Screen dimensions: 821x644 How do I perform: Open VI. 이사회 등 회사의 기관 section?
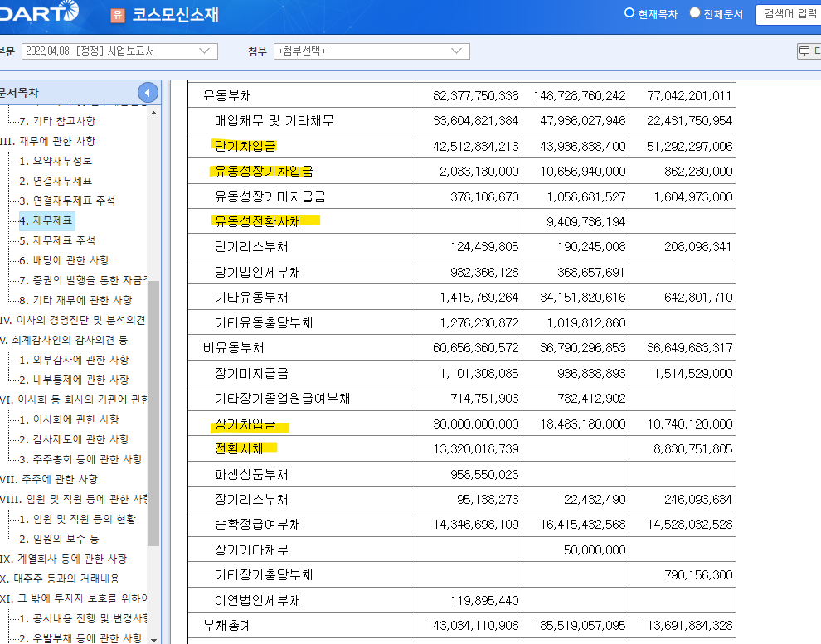click(x=73, y=399)
